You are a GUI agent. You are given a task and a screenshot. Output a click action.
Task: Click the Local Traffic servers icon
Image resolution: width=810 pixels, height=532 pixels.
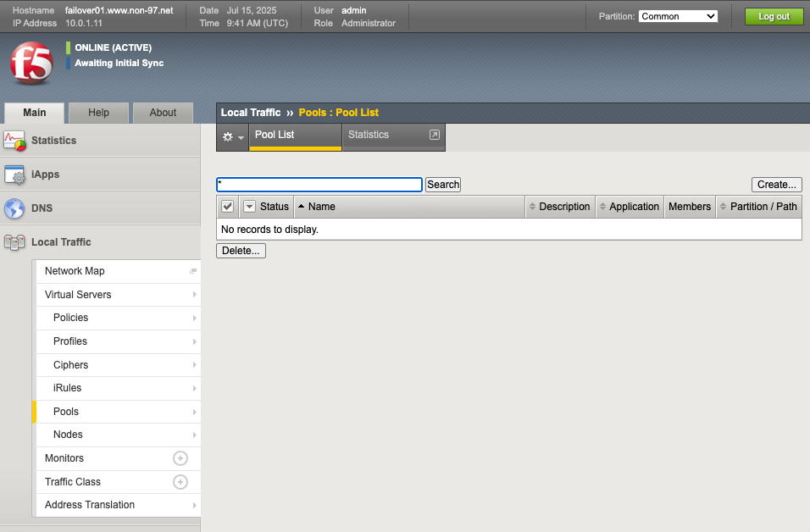[x=14, y=242]
